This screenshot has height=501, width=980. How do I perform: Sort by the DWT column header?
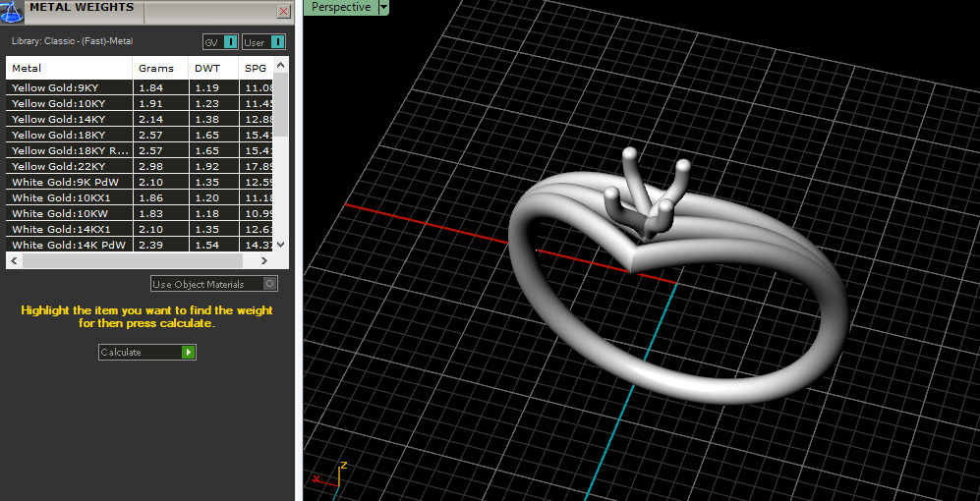[213, 68]
